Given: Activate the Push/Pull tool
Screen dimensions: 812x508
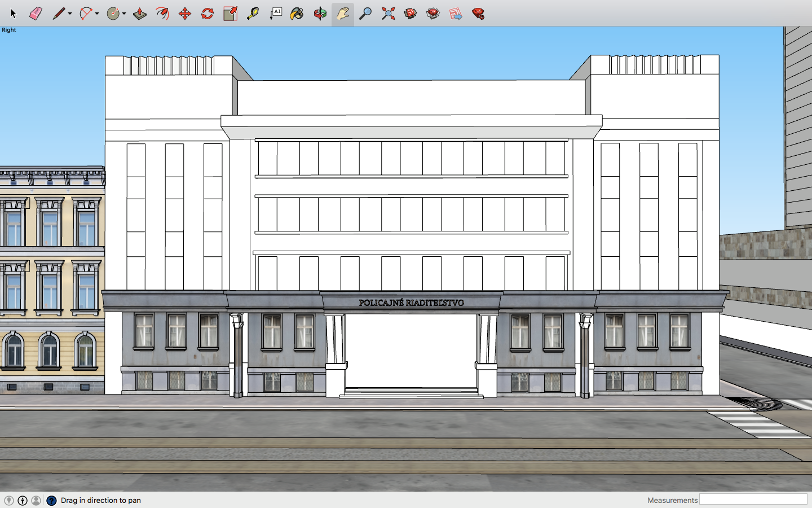Looking at the screenshot, I should [140, 14].
